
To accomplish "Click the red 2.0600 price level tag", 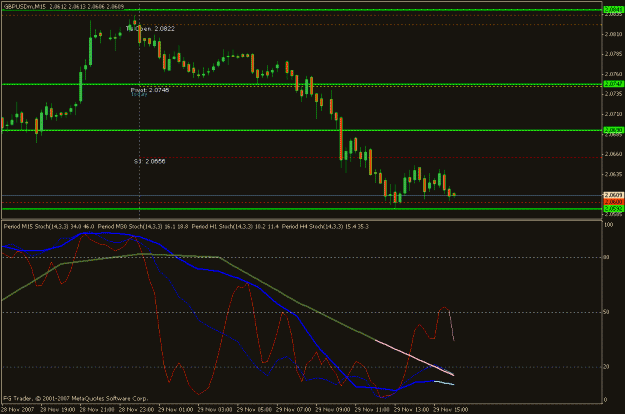I will pyautogui.click(x=614, y=202).
